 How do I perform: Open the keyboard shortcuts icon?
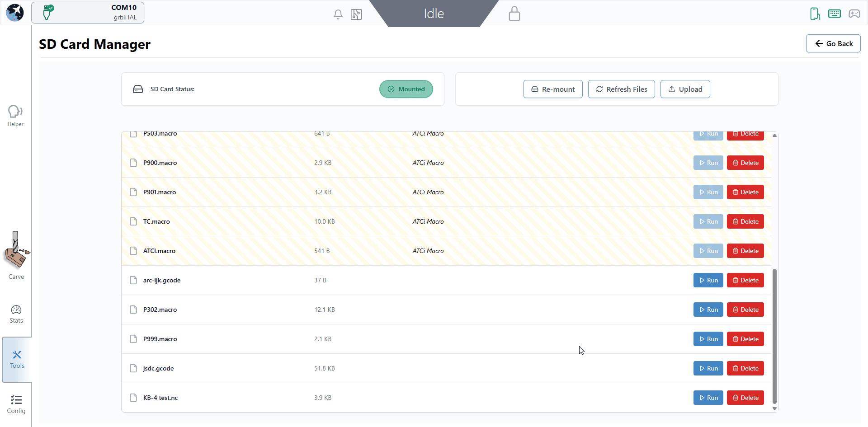[x=834, y=14]
